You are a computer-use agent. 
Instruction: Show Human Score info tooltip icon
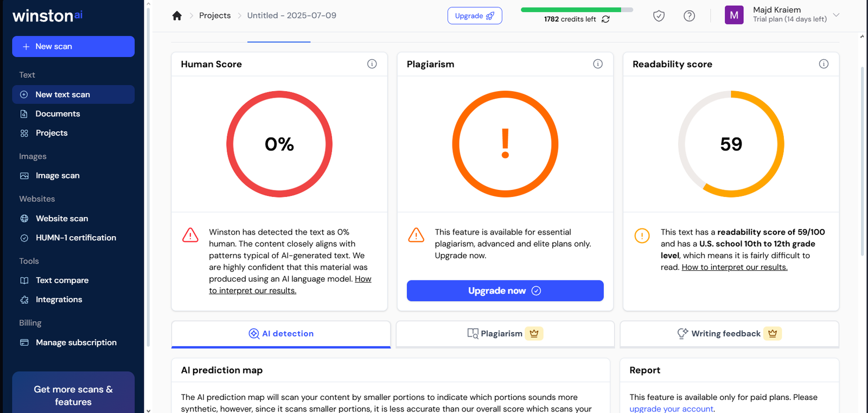(372, 64)
